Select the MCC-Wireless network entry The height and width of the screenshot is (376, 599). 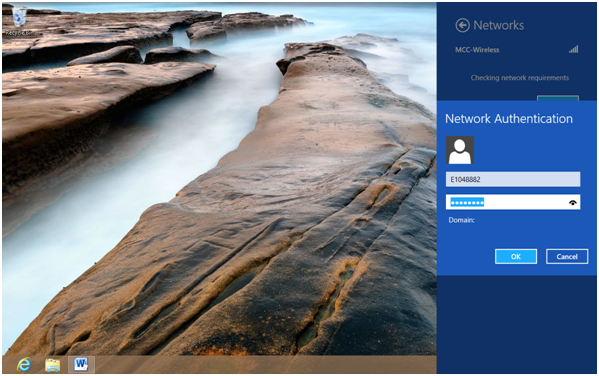[516, 50]
